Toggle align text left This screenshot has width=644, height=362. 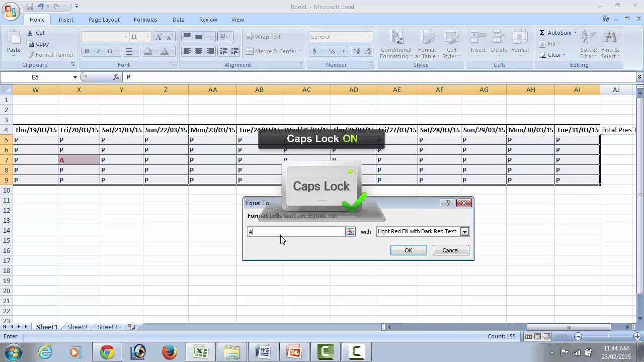[x=187, y=51]
